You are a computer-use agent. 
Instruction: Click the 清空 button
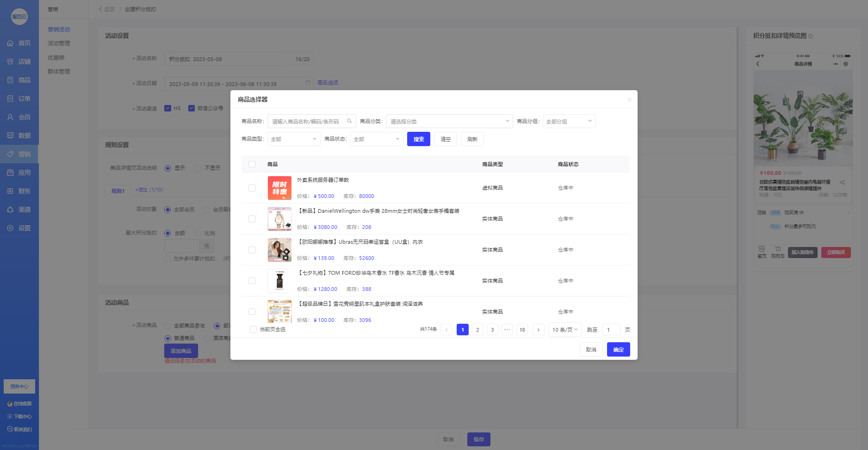click(x=446, y=139)
